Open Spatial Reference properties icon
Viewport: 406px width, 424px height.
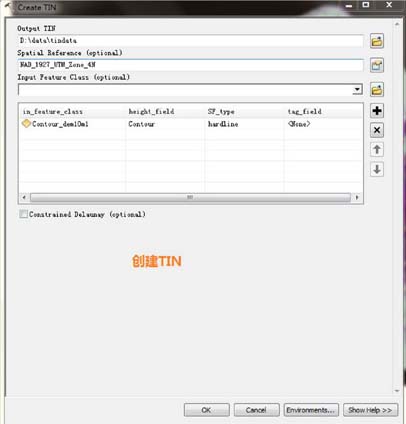point(377,65)
